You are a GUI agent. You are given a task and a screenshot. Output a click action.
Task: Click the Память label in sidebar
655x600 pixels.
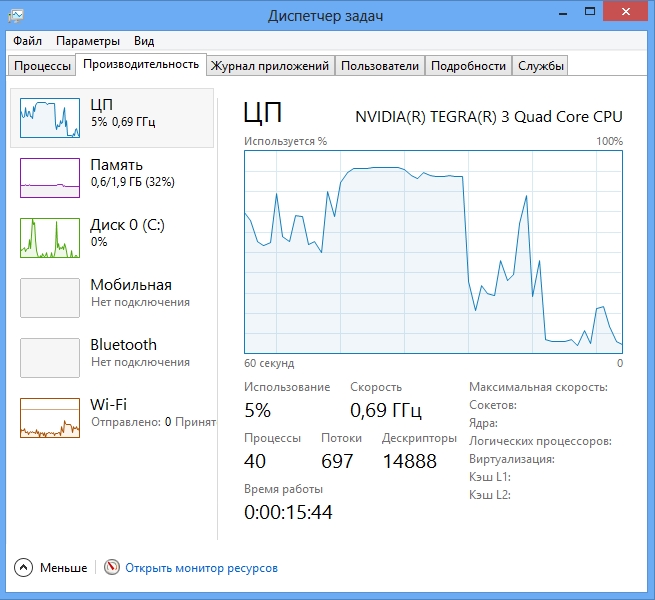coord(117,165)
